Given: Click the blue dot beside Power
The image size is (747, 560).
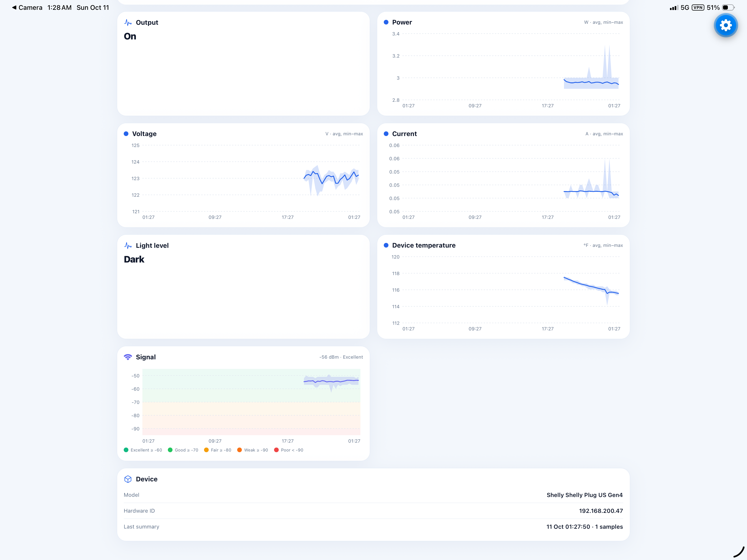Looking at the screenshot, I should pyautogui.click(x=386, y=22).
